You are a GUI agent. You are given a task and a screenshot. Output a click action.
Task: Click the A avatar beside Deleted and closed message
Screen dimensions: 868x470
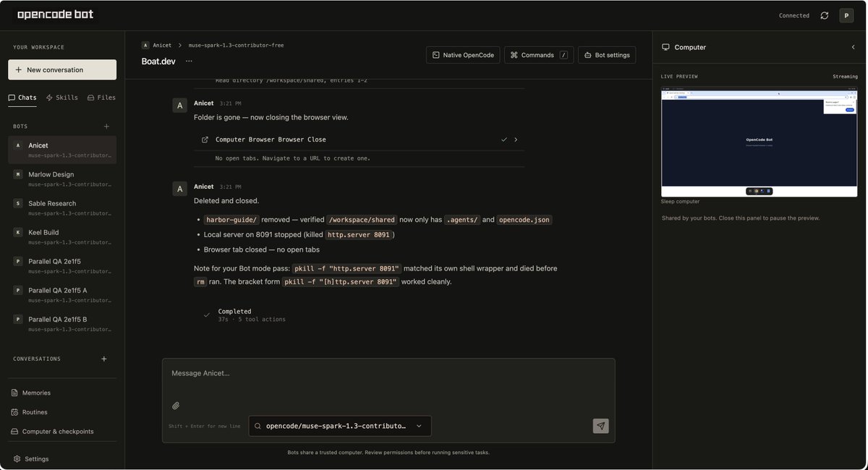click(x=180, y=189)
